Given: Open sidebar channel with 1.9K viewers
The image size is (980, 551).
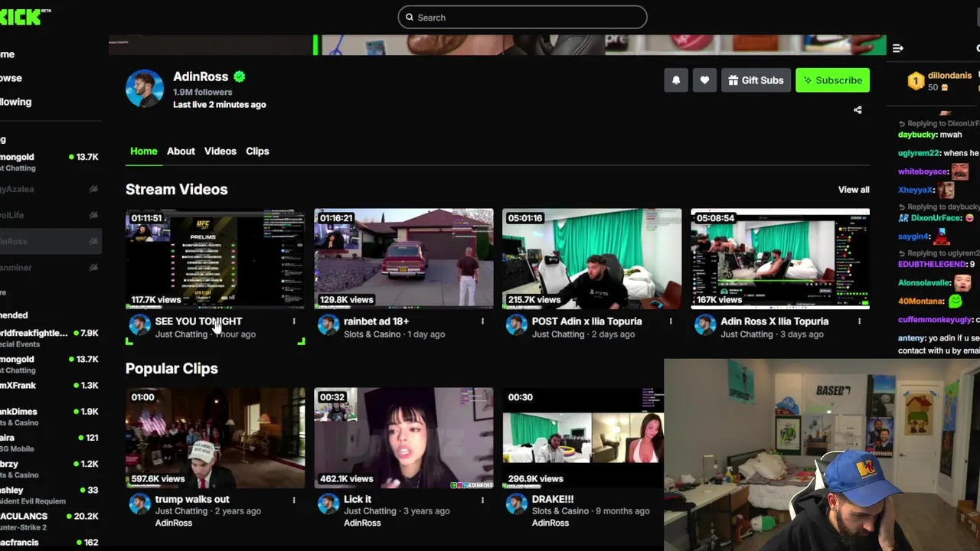Looking at the screenshot, I should (x=51, y=416).
